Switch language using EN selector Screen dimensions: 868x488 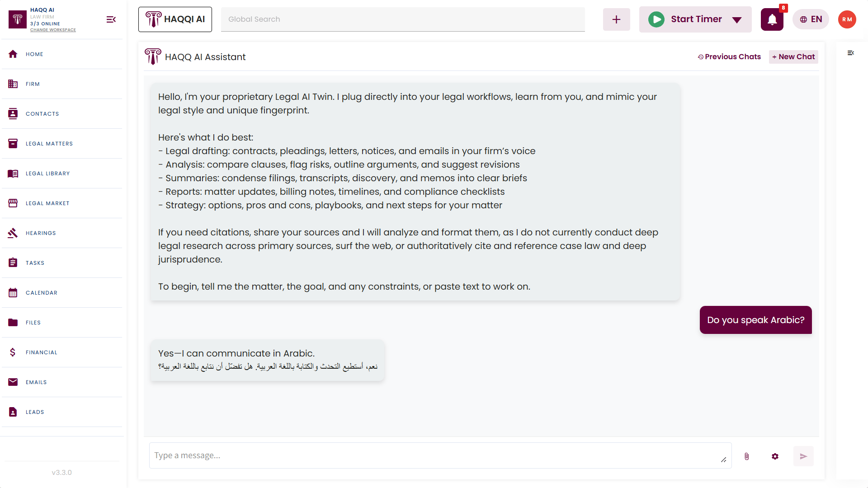(811, 19)
